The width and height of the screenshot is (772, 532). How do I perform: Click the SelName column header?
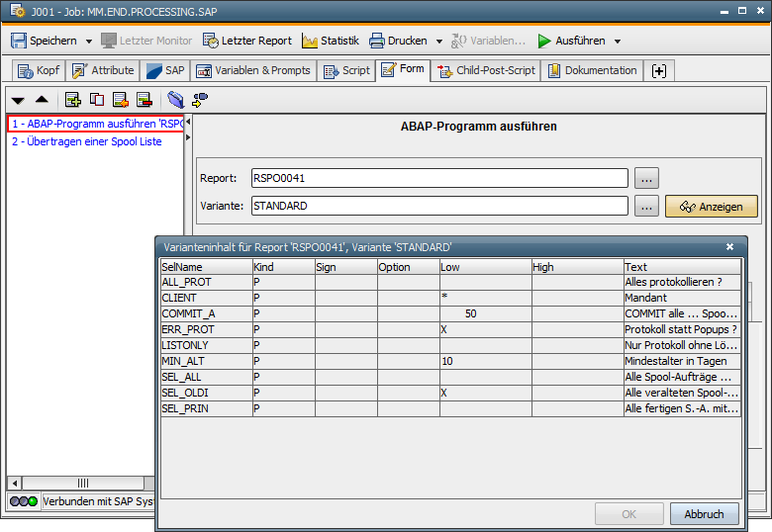coord(207,267)
